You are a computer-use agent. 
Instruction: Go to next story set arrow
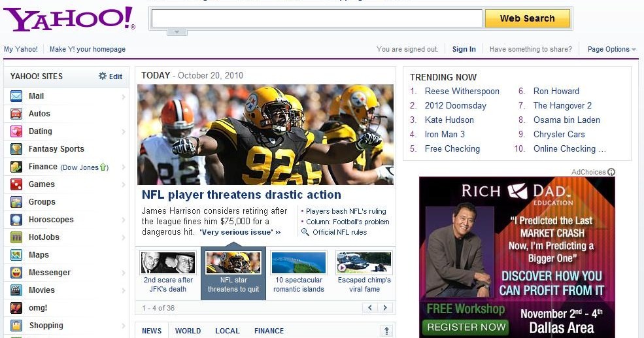point(386,308)
